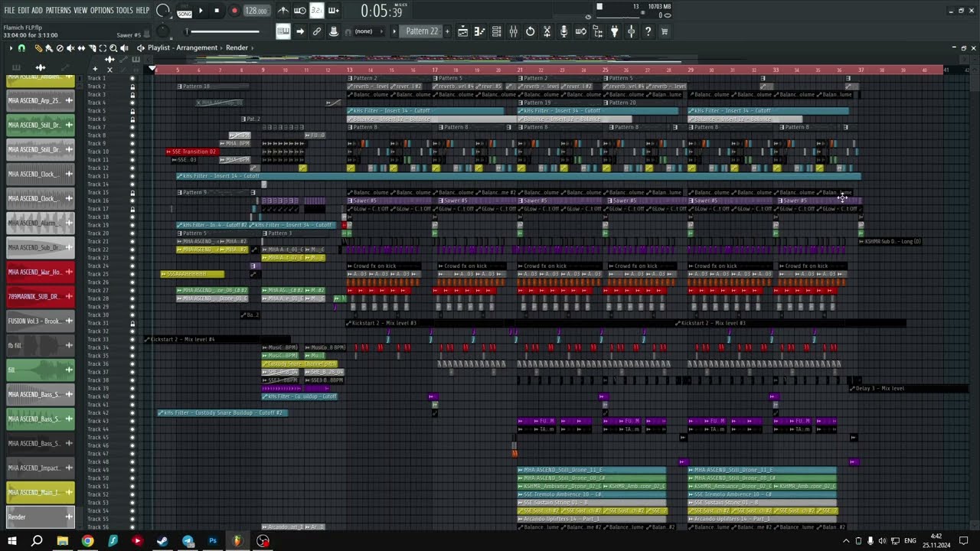Toggle mute for Track 22
The height and width of the screenshot is (551, 980).
(x=132, y=249)
